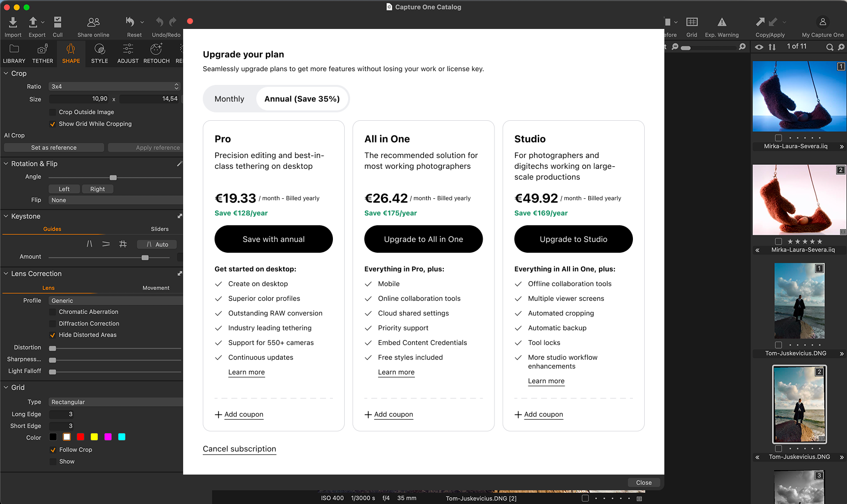Collapse the Crop panel

(x=6, y=73)
